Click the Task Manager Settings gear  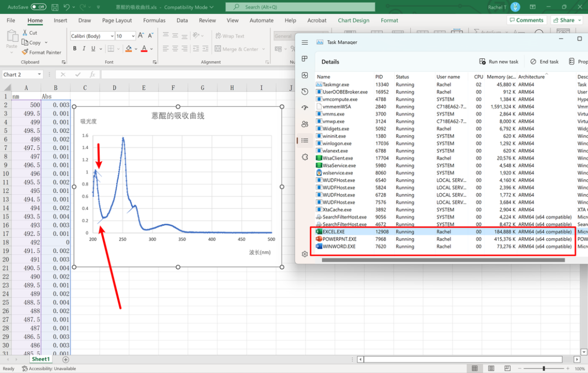point(305,254)
